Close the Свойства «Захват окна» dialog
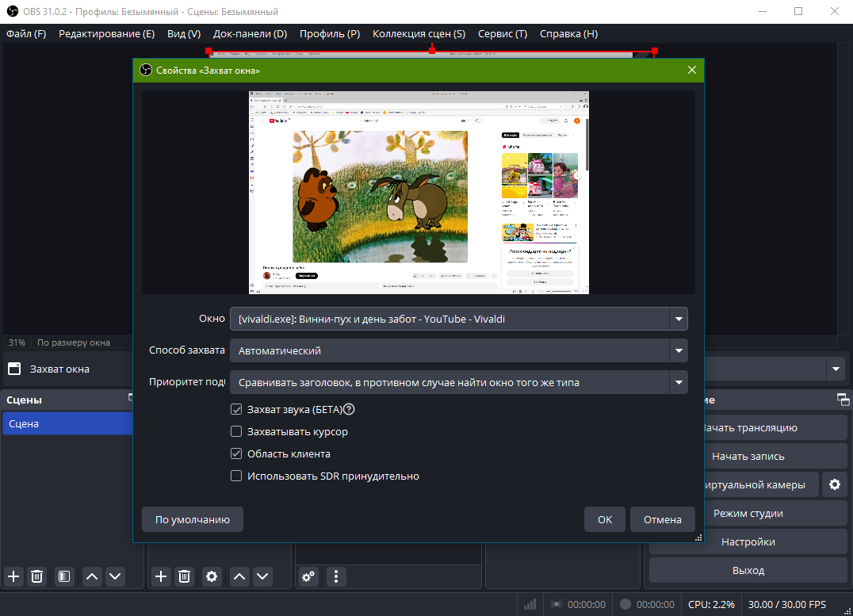853x616 pixels. 692,71
